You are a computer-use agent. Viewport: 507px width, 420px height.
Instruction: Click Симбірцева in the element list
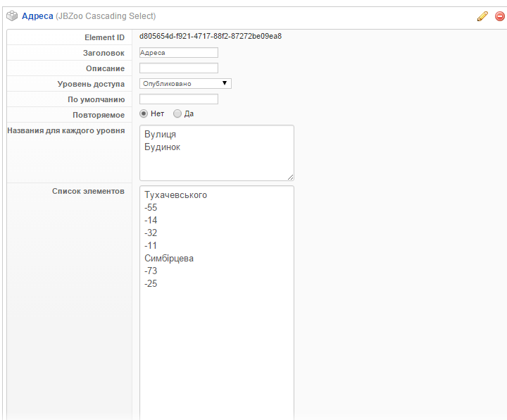click(x=169, y=259)
